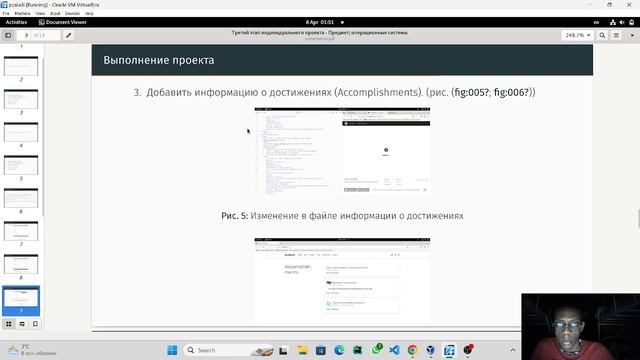Show hidden system tray icons
This screenshot has width=640, height=360.
(x=513, y=350)
